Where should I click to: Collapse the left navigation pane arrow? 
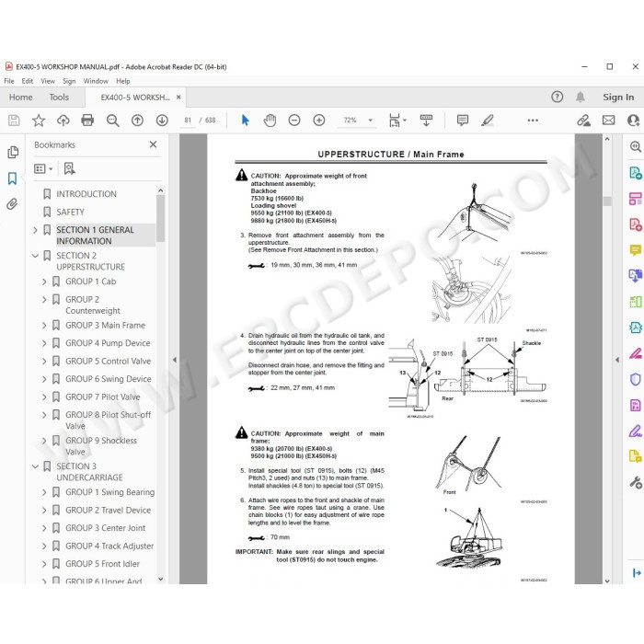coord(174,360)
